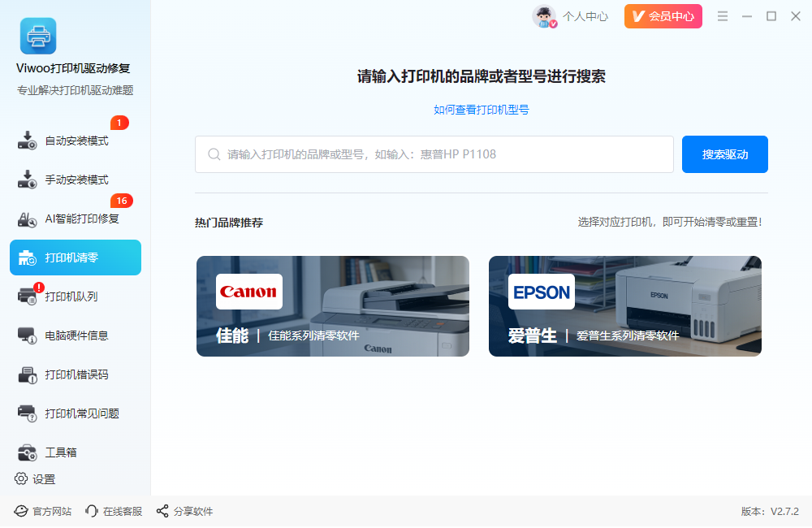
Task: Click the 设置 gear icon
Action: pyautogui.click(x=21, y=478)
